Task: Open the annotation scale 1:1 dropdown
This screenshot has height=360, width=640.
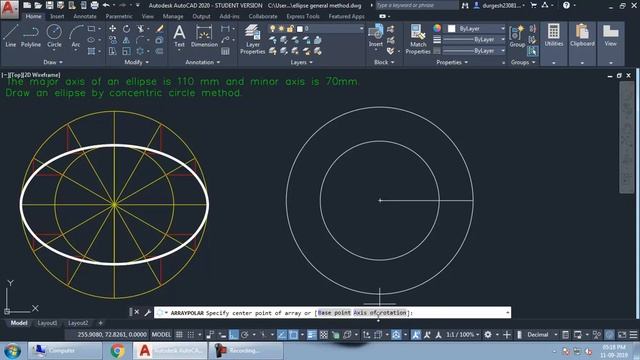Action: coord(462,335)
